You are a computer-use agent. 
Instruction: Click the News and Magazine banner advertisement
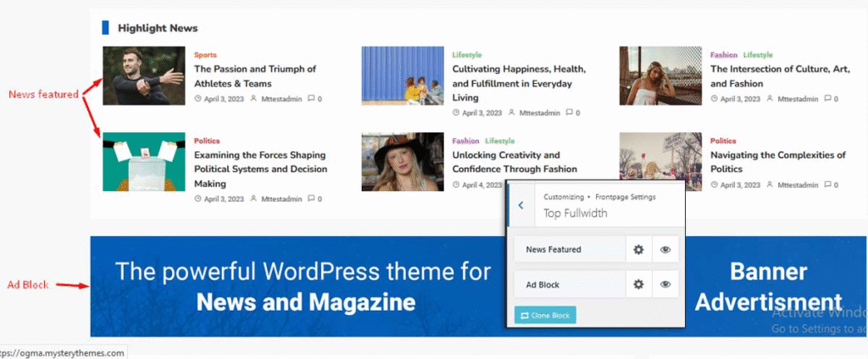303,287
